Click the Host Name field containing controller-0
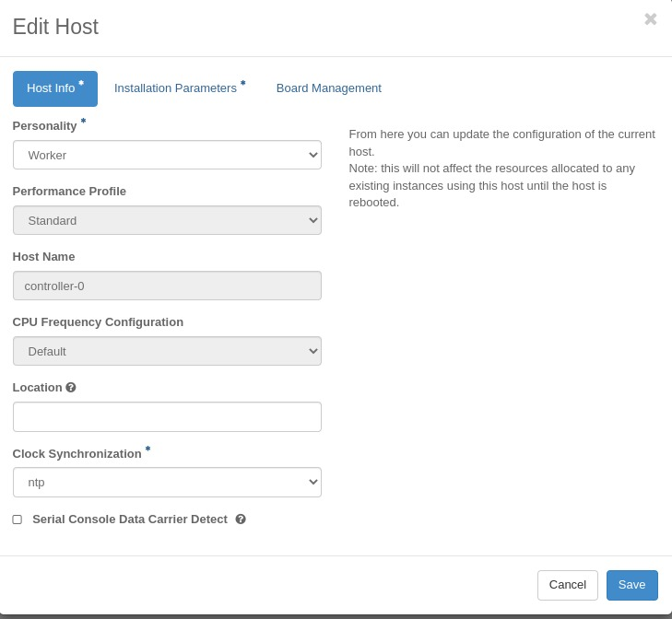 (x=167, y=286)
